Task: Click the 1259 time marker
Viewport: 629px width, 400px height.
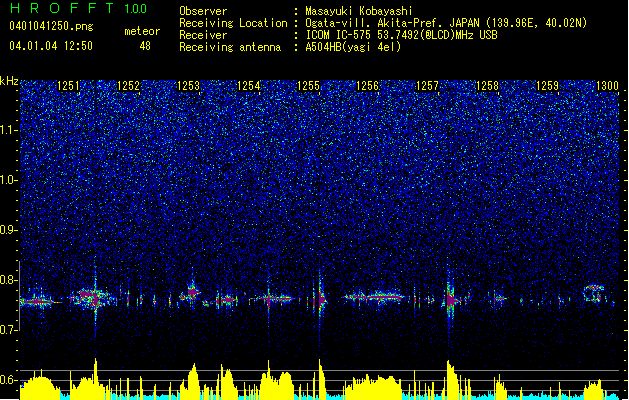Action: click(x=547, y=86)
